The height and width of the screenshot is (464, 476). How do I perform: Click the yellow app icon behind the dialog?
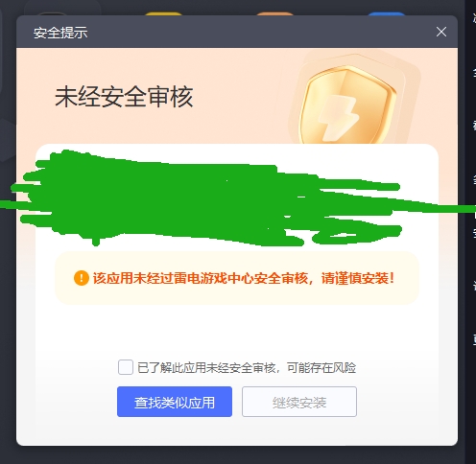tap(163, 13)
